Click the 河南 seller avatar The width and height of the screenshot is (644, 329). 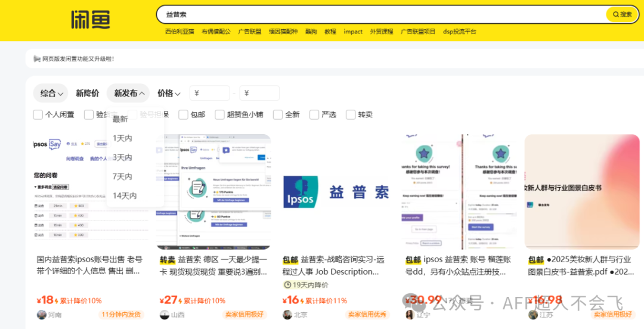coord(42,315)
